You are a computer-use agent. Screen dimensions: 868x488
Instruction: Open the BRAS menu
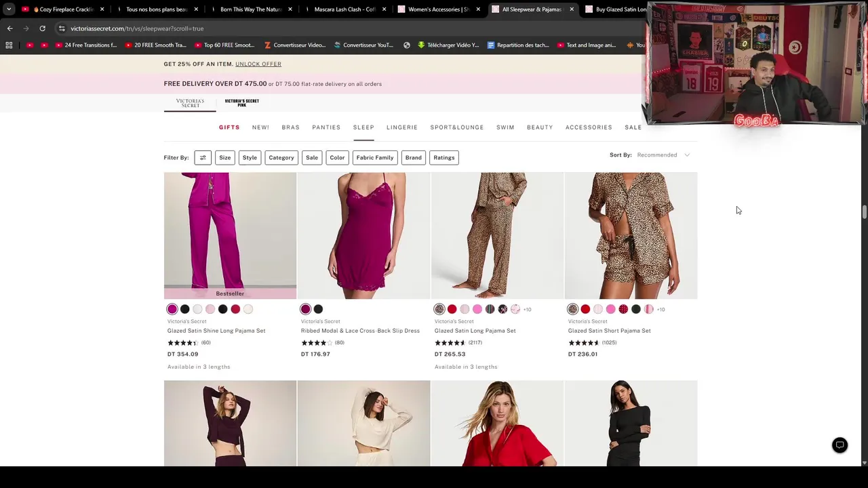pyautogui.click(x=291, y=127)
